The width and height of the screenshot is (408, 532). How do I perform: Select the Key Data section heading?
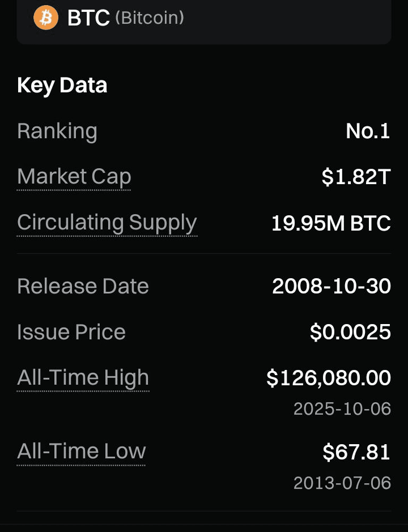tap(62, 86)
